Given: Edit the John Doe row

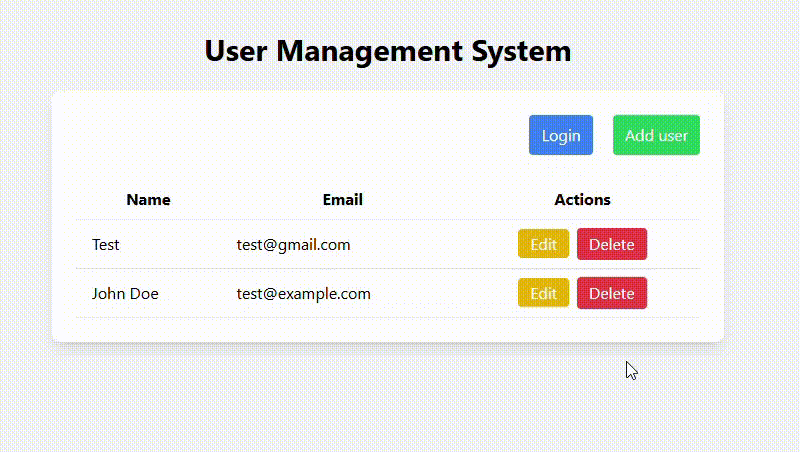Looking at the screenshot, I should pyautogui.click(x=543, y=293).
